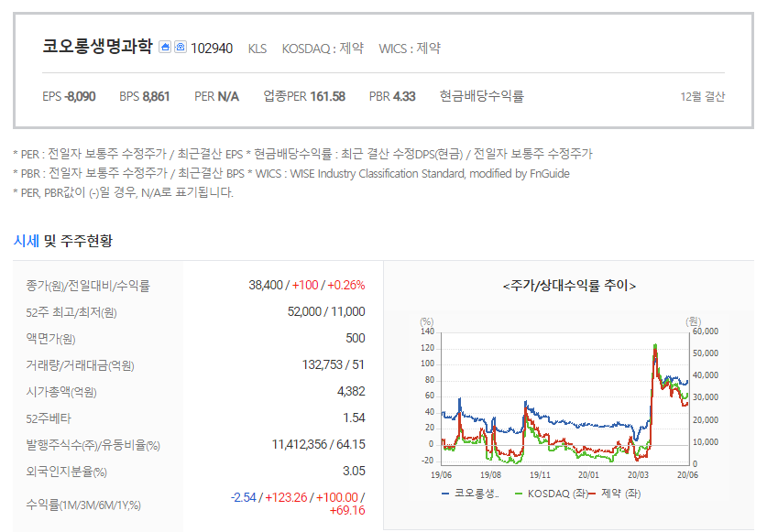Click the 거래량/거래대금(억원) row label
The width and height of the screenshot is (767, 532).
81,365
